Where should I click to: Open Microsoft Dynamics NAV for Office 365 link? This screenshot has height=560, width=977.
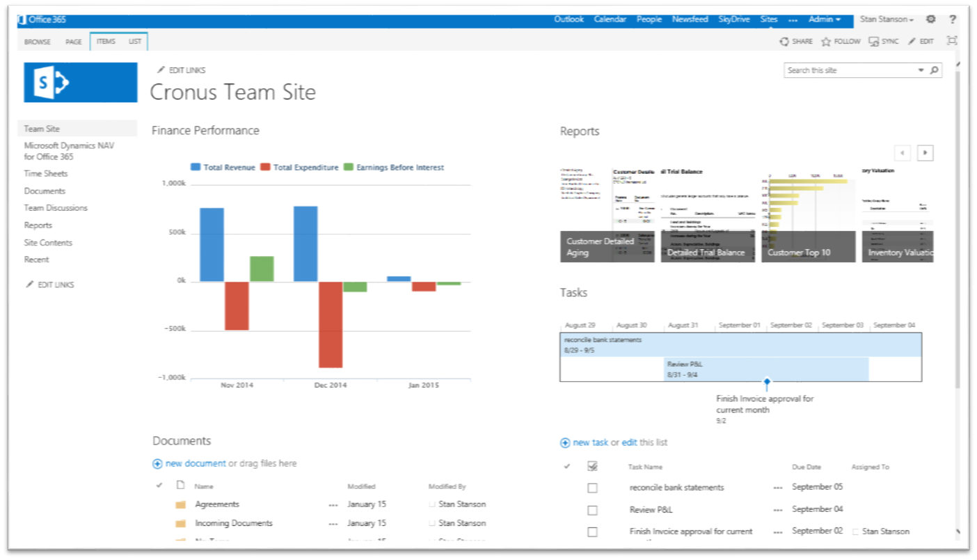(69, 152)
